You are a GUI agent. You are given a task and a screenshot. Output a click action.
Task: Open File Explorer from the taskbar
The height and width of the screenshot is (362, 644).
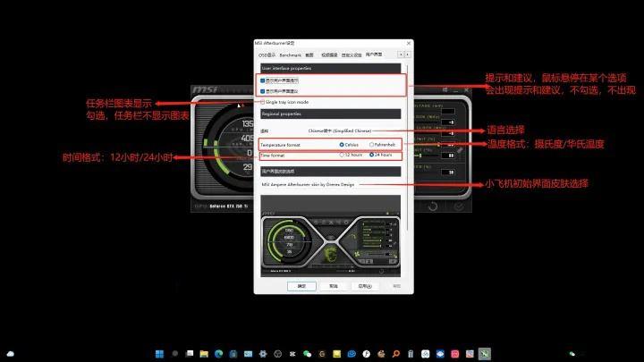coord(204,354)
